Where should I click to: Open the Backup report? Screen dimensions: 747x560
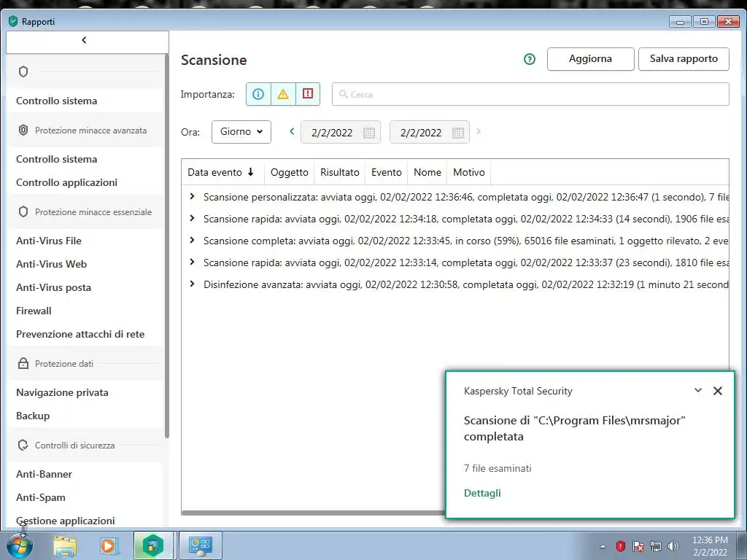[x=33, y=416]
